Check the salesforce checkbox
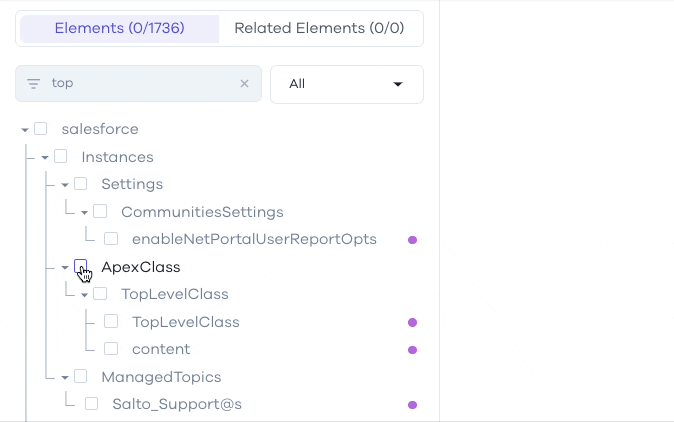Image resolution: width=674 pixels, height=422 pixels. coord(41,128)
